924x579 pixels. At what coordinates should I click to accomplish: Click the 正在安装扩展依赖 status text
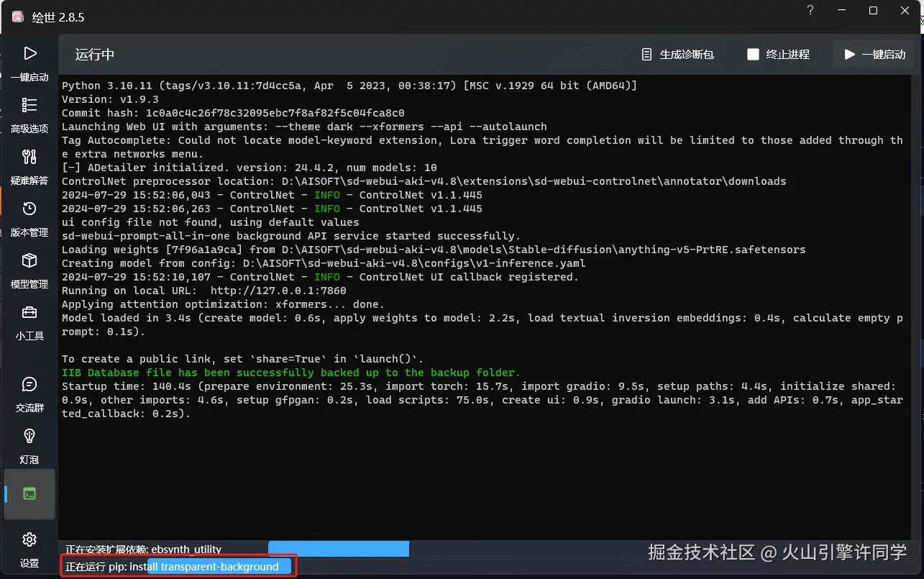coord(143,550)
